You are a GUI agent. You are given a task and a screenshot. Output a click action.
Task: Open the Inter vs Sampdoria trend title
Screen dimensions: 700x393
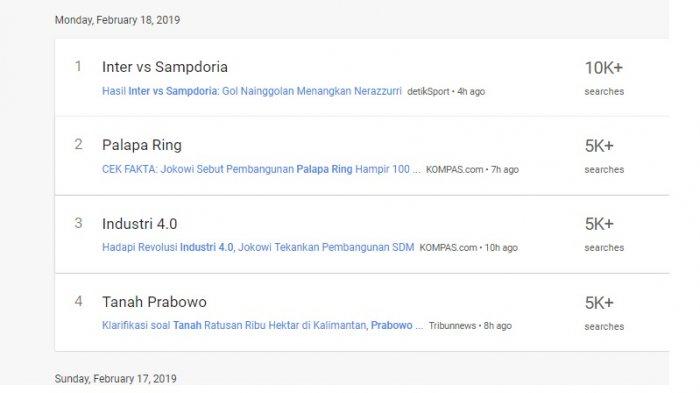coord(165,67)
